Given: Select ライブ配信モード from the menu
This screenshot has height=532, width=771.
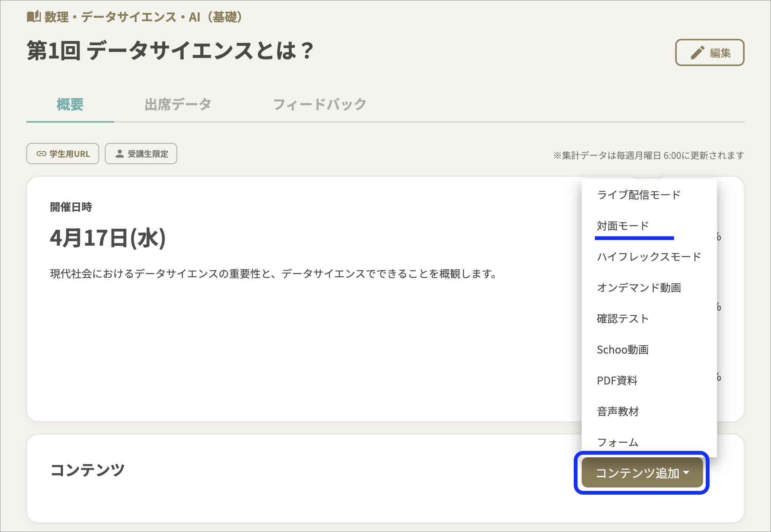Looking at the screenshot, I should click(x=649, y=195).
